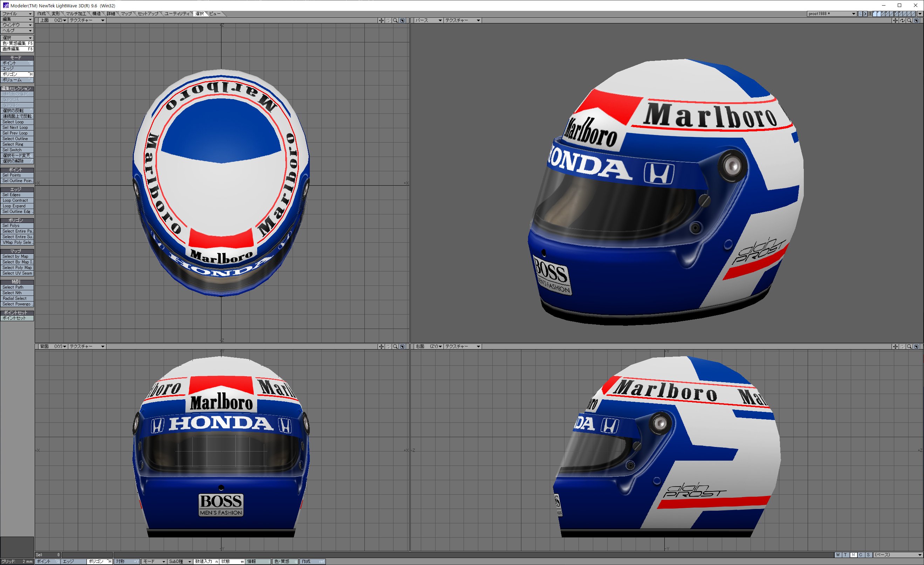Click Select Loop button
The width and height of the screenshot is (924, 565).
pos(17,122)
